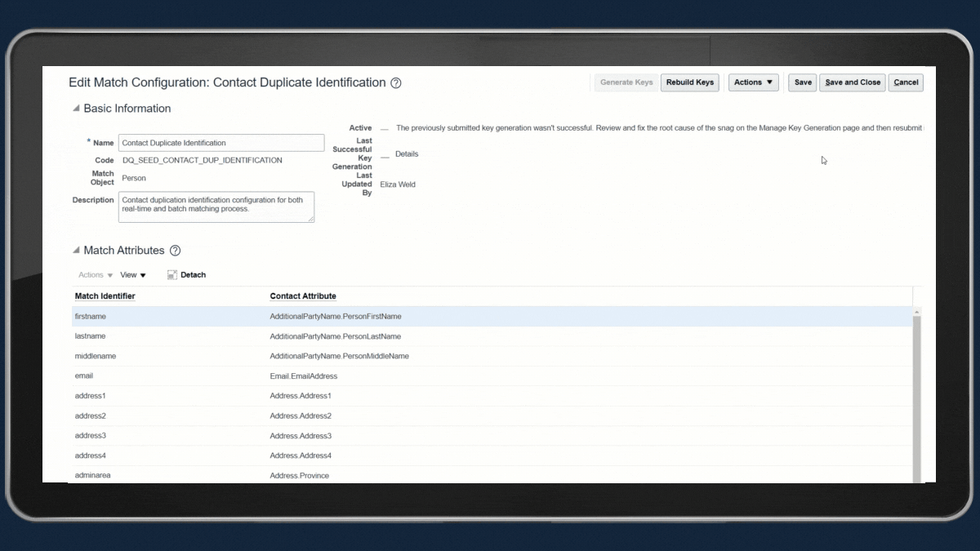Select the email match identifier row

84,376
